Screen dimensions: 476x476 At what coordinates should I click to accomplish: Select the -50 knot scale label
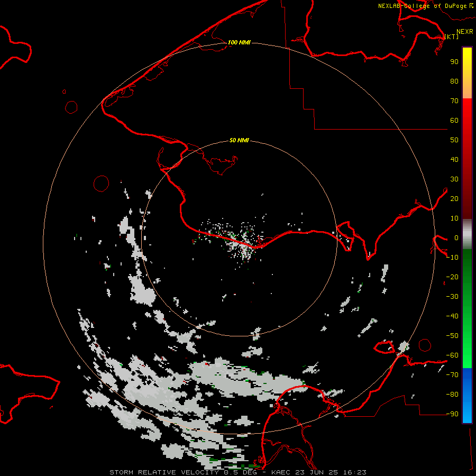pyautogui.click(x=452, y=336)
